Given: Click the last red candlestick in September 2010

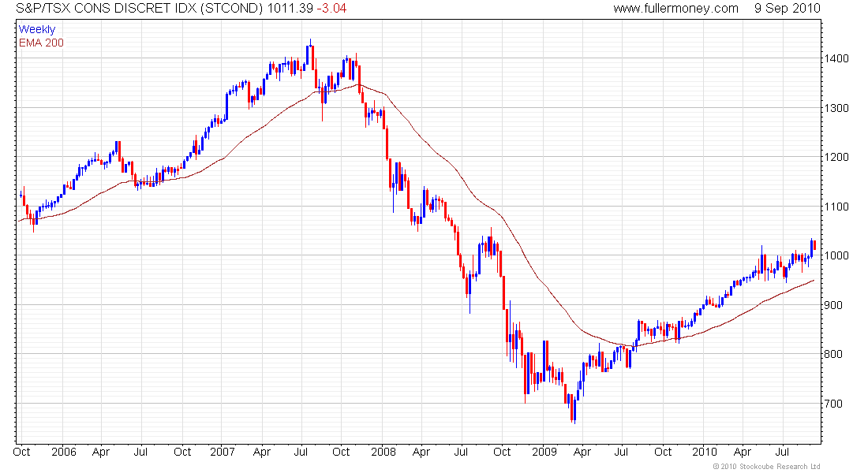Looking at the screenshot, I should point(815,245).
